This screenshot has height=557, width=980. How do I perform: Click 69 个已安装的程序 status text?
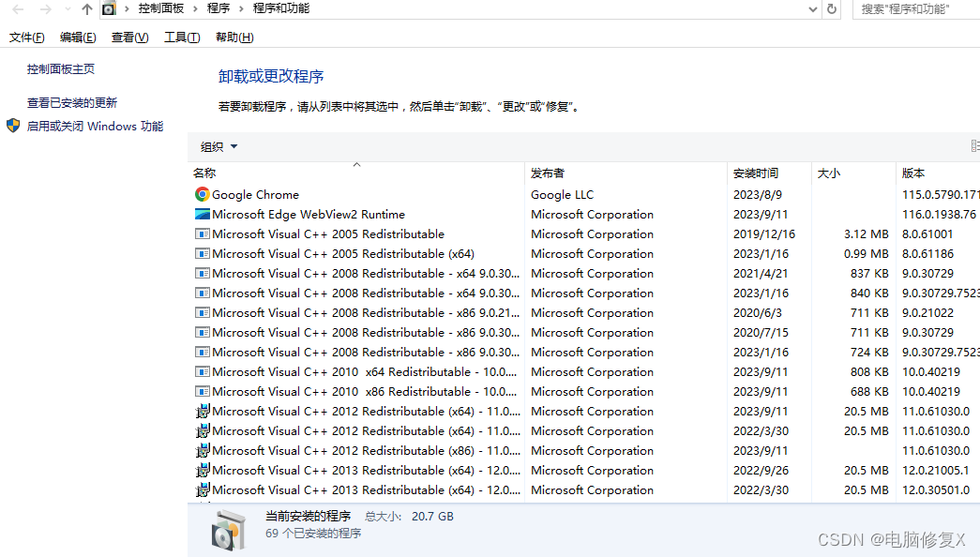tap(313, 534)
